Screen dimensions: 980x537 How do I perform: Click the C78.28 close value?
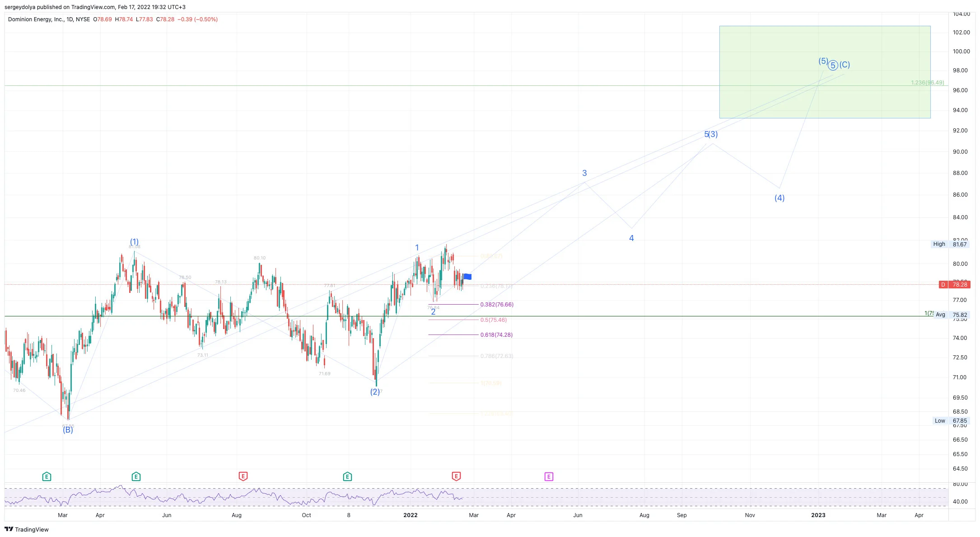pos(165,19)
